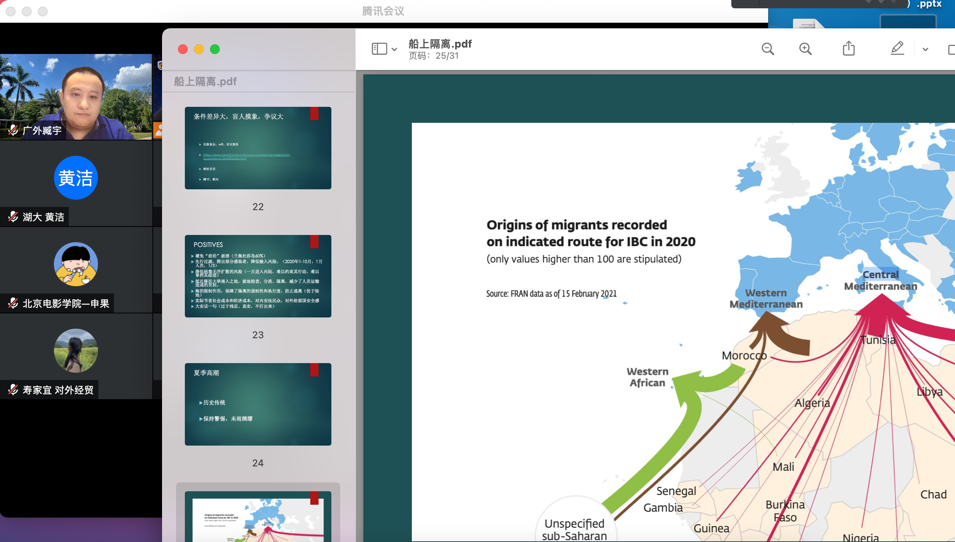
Task: Select page 23 POSITIVES slide thumbnail
Action: (x=258, y=276)
